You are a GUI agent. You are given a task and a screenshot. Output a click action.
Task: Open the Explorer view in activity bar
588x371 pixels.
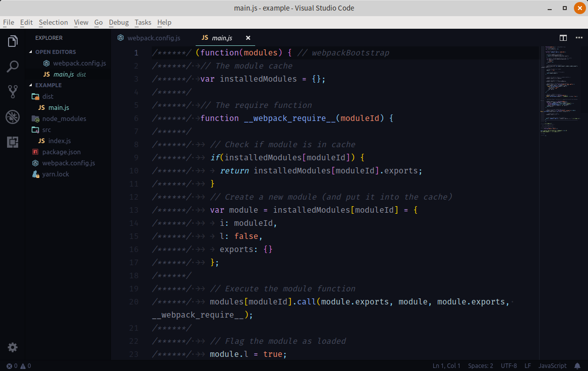coord(13,41)
